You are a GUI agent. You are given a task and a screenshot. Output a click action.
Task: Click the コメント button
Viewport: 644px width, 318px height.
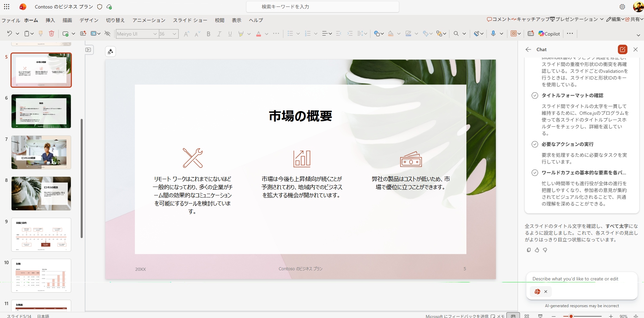click(499, 19)
